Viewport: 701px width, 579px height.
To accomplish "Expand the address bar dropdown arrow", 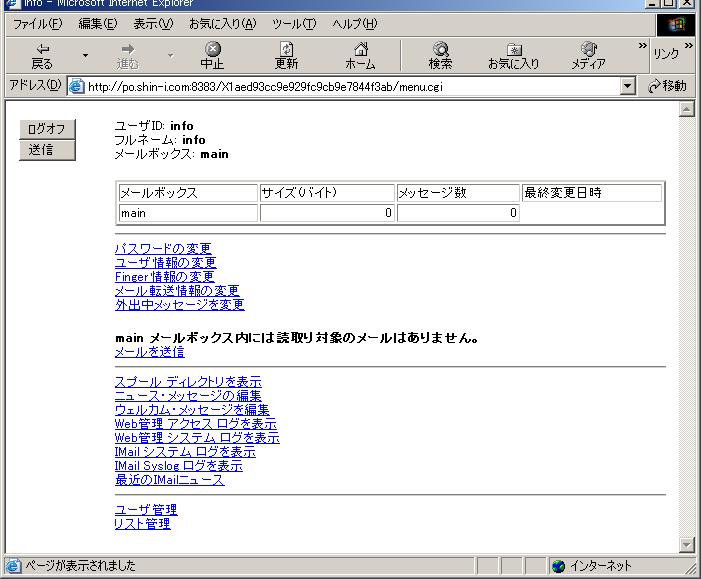I will pyautogui.click(x=628, y=86).
